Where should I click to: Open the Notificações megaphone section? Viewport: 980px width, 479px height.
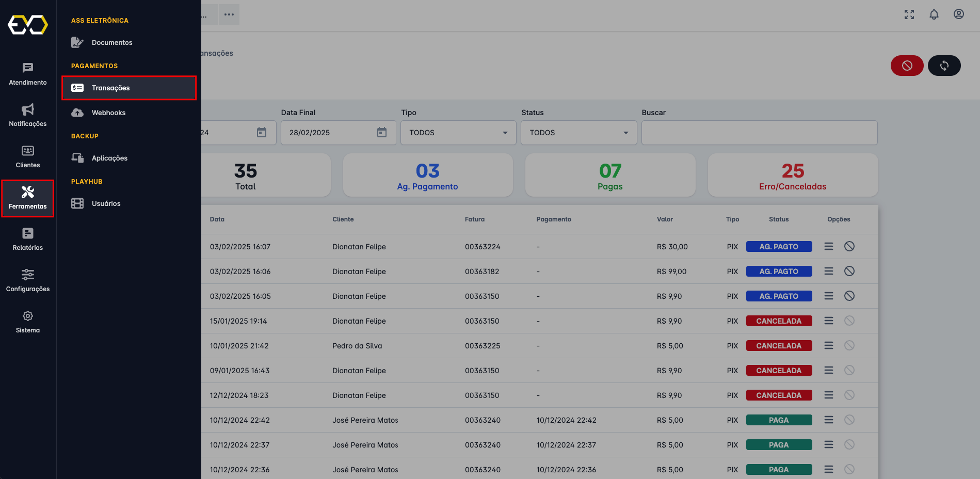(28, 116)
